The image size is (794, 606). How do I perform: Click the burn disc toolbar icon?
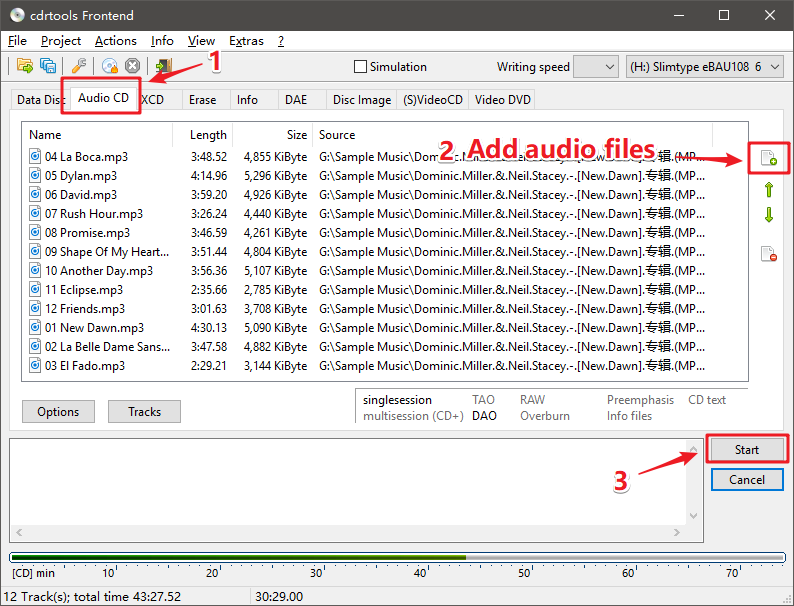point(109,66)
